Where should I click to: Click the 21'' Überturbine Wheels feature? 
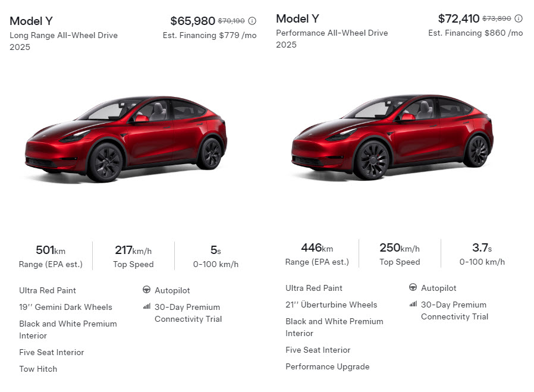pos(331,305)
